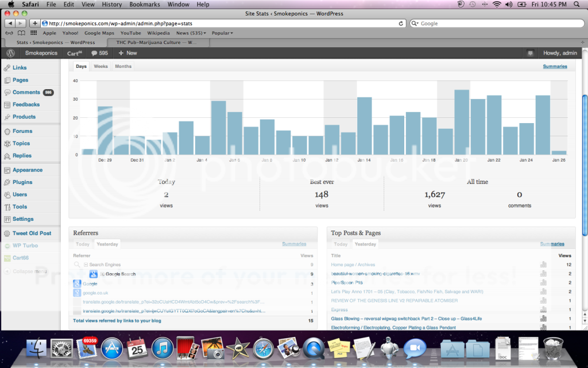Image resolution: width=588 pixels, height=368 pixels.
Task: Open the Smokeponics site link in admin bar
Action: pos(41,53)
